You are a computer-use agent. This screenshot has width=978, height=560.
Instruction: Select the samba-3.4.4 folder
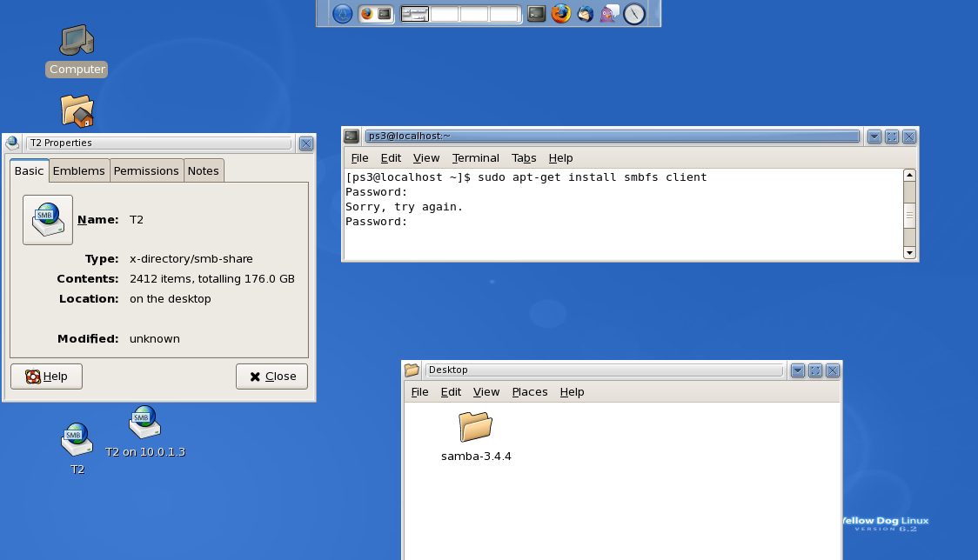click(476, 437)
